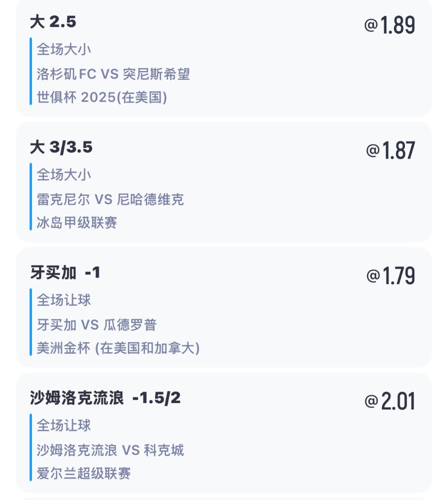Screen dimensions: 448x500
Task: Click 全场大小 label in second card
Action: 64,174
